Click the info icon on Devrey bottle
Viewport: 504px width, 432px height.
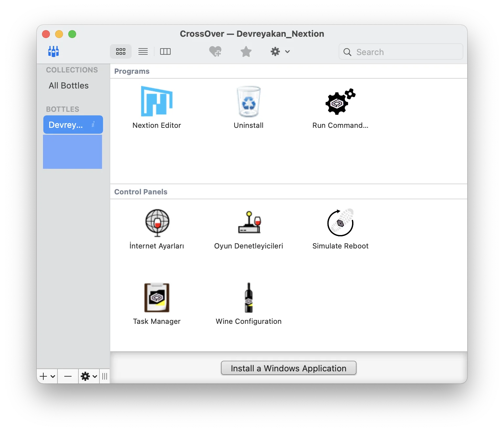coord(93,124)
